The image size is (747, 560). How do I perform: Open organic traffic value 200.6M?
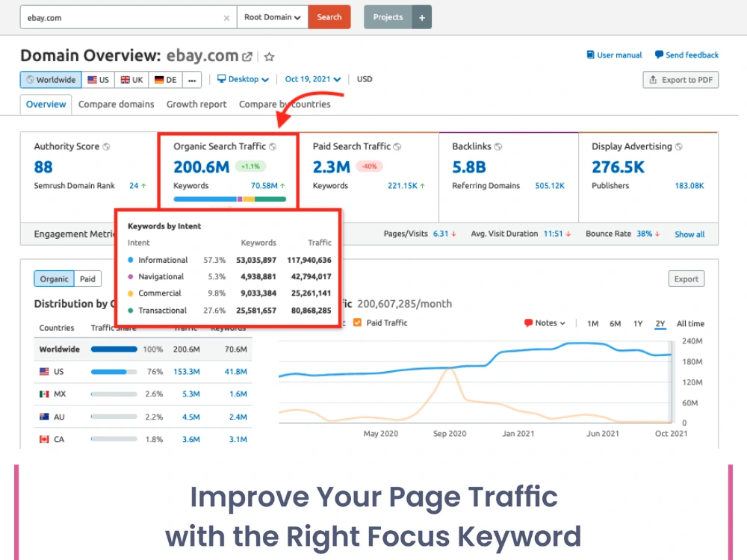(x=202, y=167)
